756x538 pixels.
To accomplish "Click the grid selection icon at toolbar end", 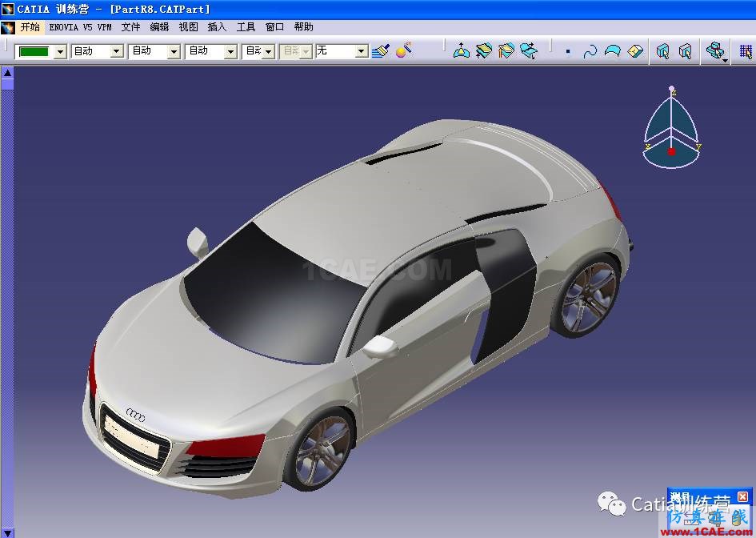I will tap(746, 51).
